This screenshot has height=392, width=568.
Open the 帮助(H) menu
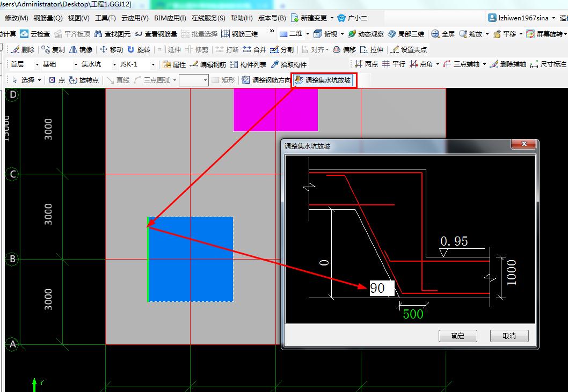[x=242, y=18]
